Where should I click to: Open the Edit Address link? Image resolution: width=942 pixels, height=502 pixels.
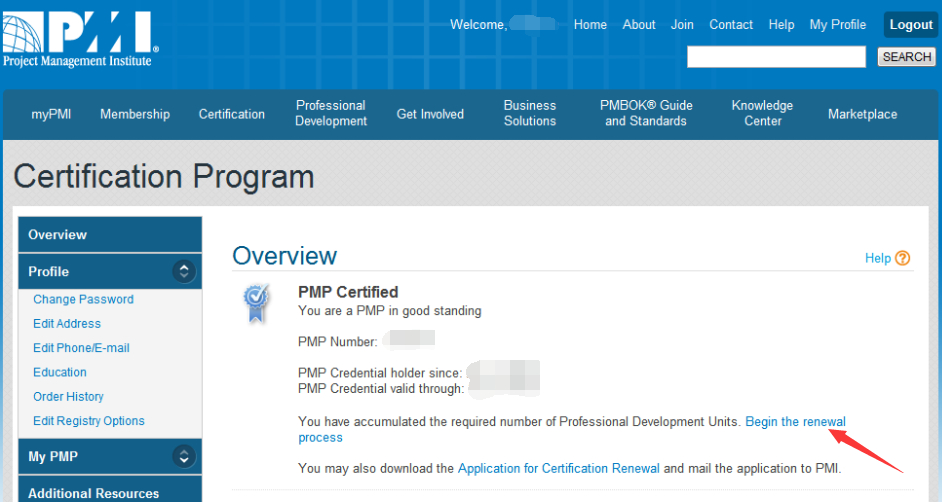(67, 324)
